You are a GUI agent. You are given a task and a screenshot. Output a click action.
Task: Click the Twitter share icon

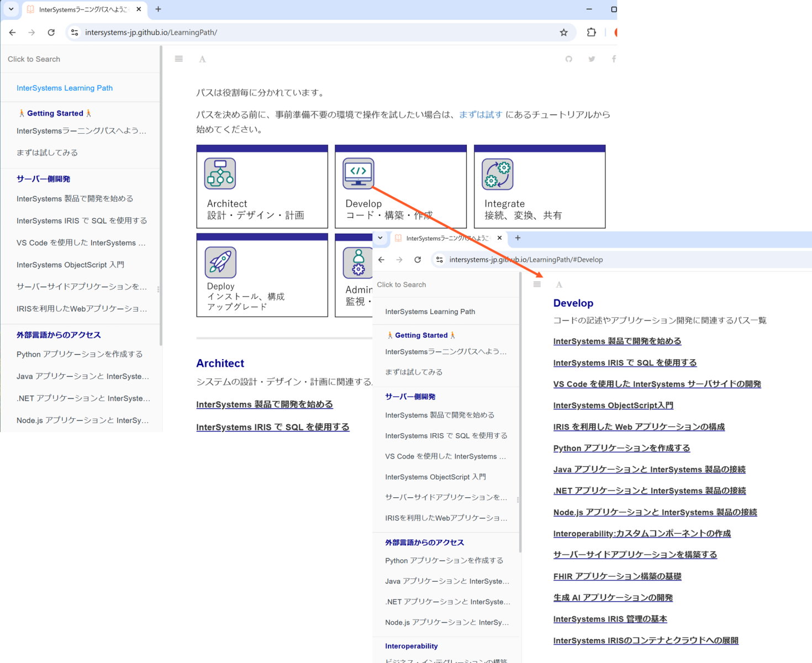click(x=592, y=59)
